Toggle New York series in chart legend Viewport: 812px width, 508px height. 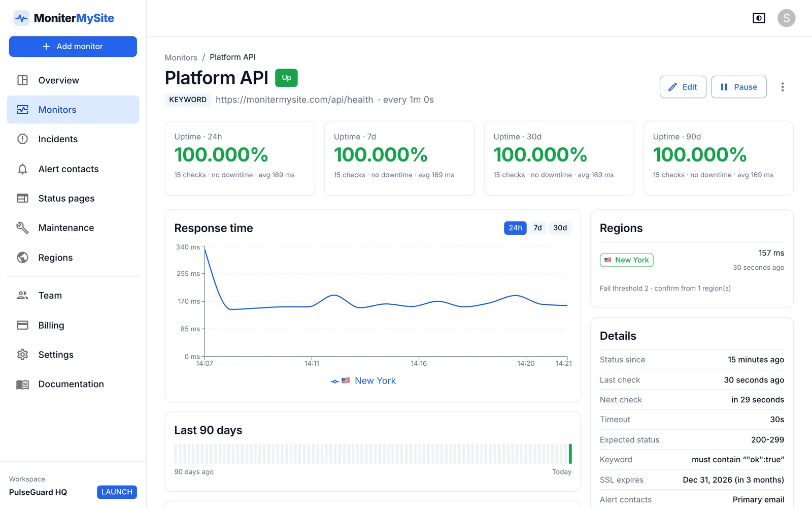click(x=363, y=380)
